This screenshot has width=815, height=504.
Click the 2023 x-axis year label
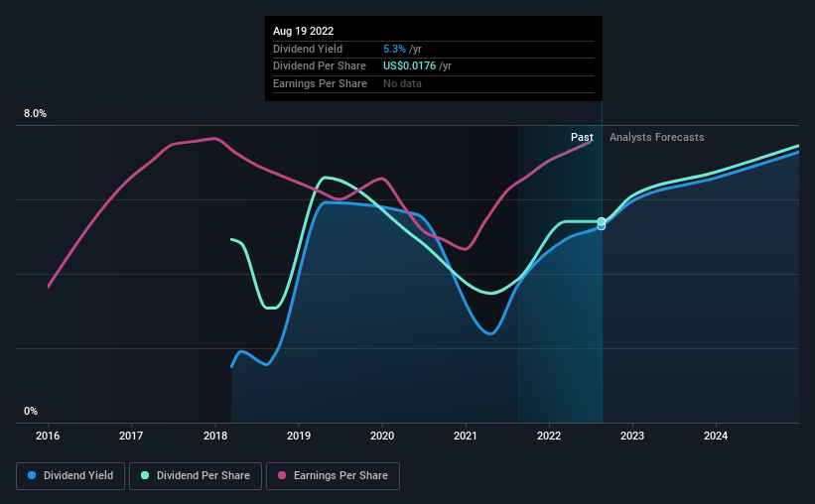tap(632, 436)
